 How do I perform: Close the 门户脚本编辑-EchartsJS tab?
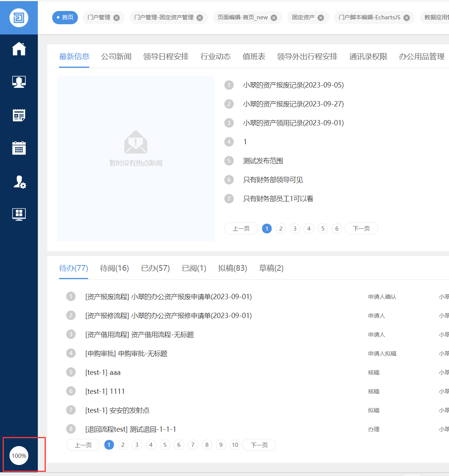pos(407,18)
